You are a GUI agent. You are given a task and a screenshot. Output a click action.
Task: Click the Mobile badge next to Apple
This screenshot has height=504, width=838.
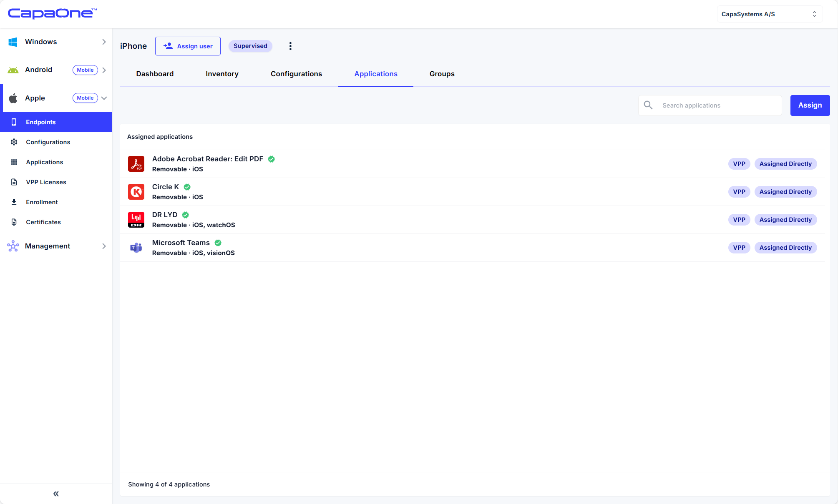tap(85, 98)
